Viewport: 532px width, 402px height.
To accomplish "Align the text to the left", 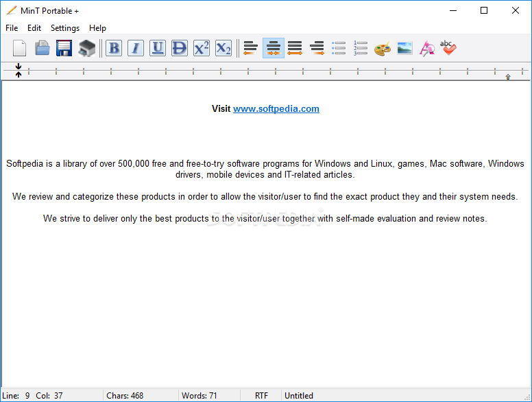I will pos(251,48).
